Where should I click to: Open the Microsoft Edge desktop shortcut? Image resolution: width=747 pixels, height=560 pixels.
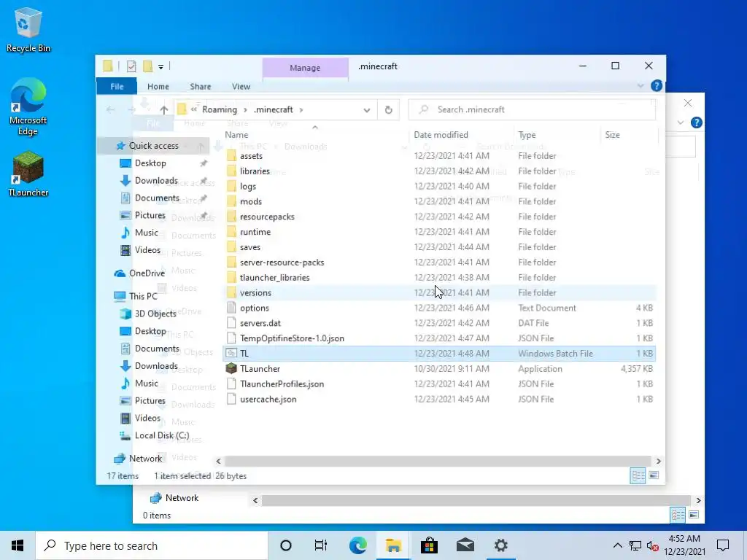pos(28,106)
